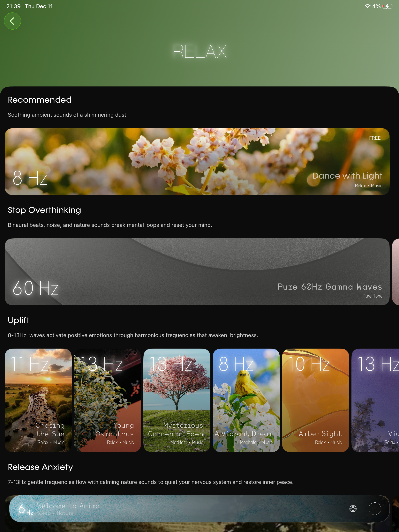This screenshot has height=532, width=399.
Task: Tap the green back arrow button
Action: [12, 21]
